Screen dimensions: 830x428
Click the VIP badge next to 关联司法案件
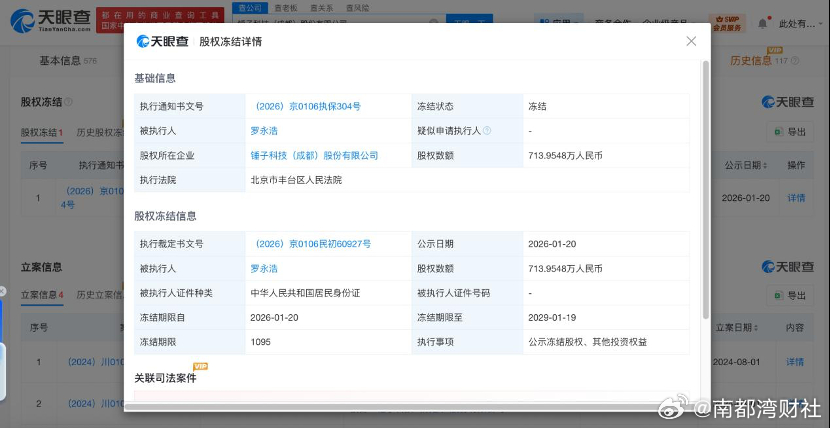coord(200,367)
